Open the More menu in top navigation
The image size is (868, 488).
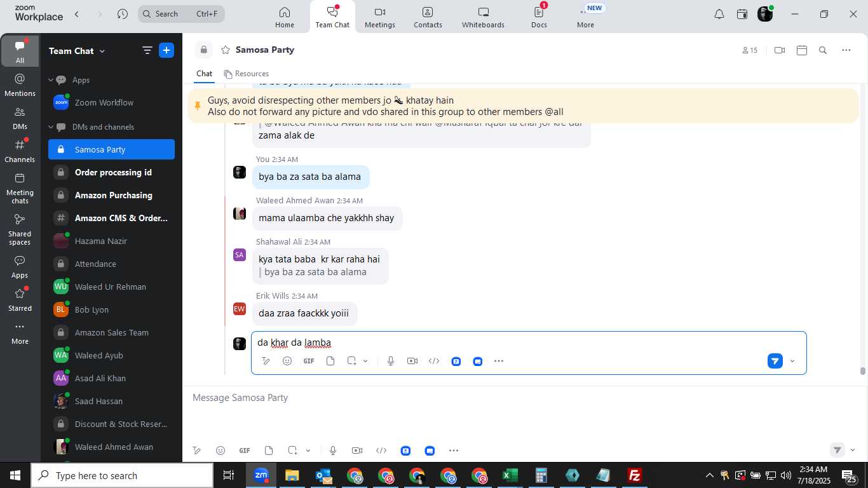click(x=585, y=17)
